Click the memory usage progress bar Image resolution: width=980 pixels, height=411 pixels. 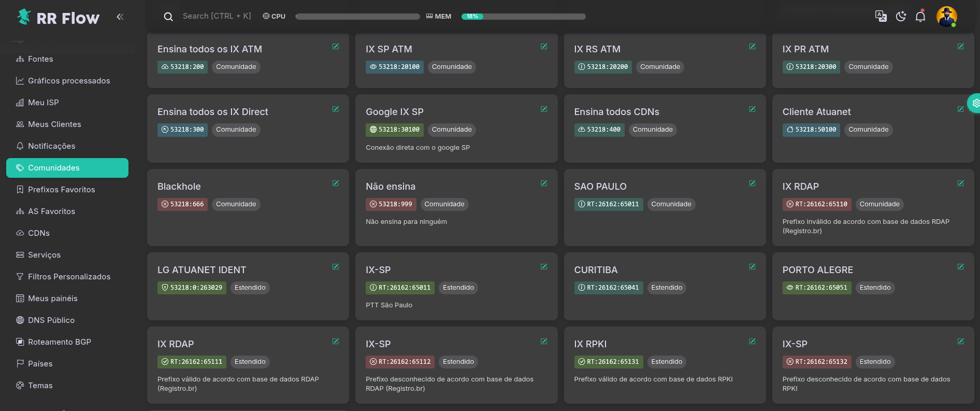coord(523,17)
